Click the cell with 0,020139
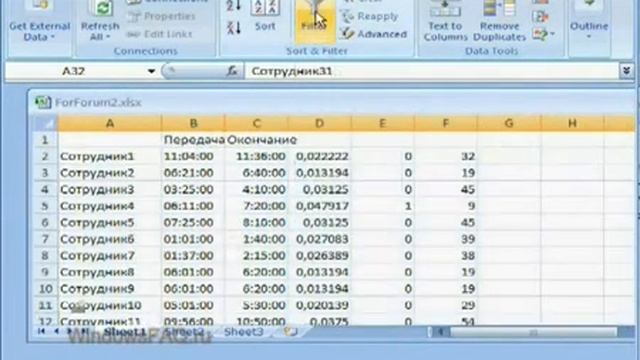The image size is (640, 360). [320, 305]
